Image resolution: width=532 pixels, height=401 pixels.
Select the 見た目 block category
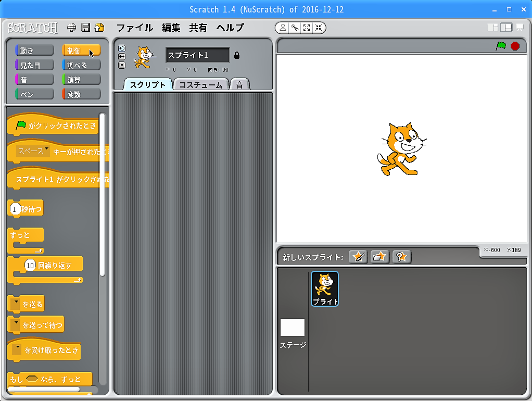(34, 65)
